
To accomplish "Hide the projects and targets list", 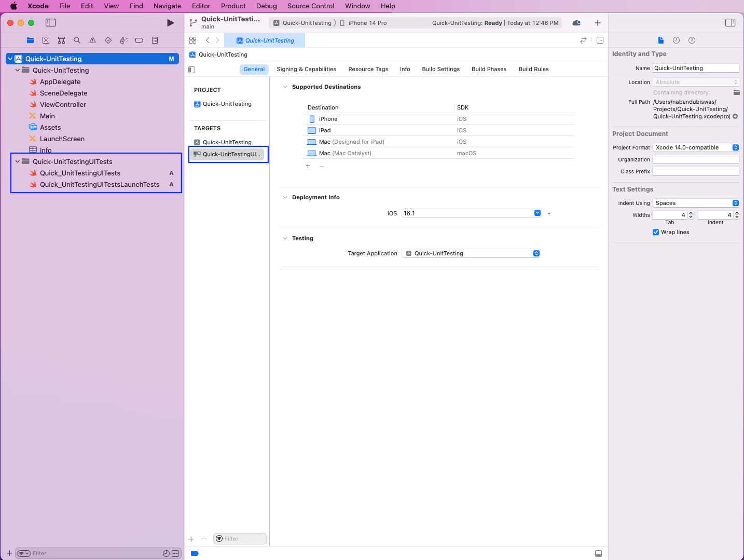I will coord(192,70).
